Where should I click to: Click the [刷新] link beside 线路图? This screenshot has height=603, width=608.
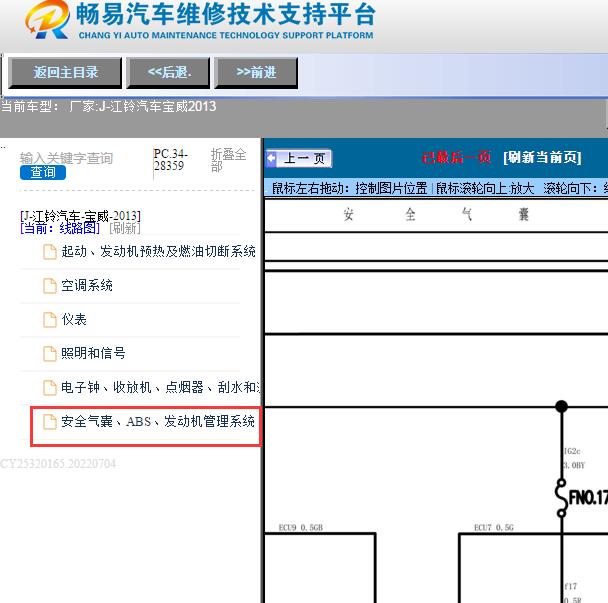[x=125, y=228]
